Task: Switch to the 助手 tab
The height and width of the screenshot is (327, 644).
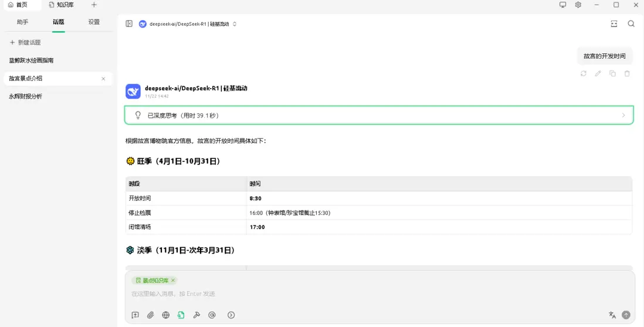Action: 23,22
